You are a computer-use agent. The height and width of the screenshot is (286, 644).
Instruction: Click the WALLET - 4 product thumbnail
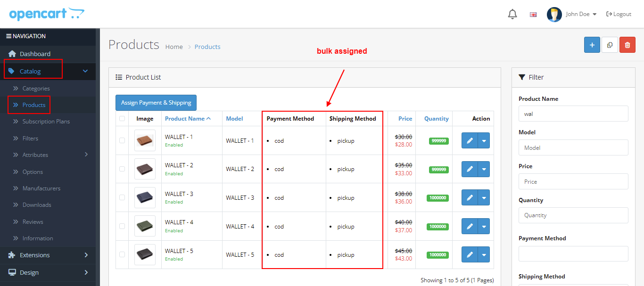coord(145,226)
